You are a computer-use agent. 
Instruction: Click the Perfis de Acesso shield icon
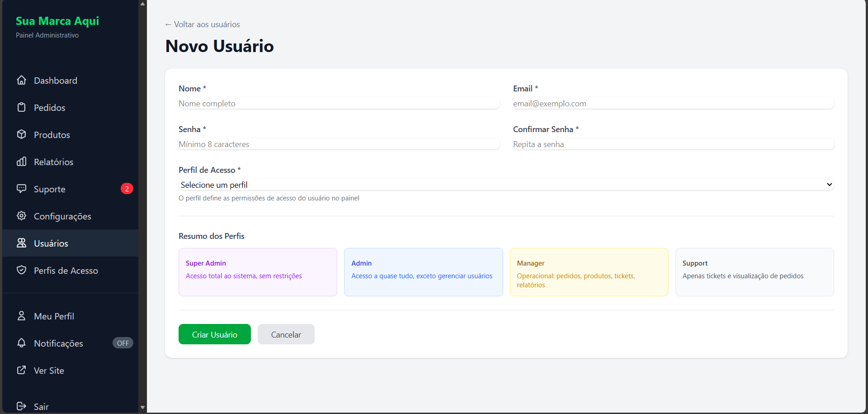(21, 270)
